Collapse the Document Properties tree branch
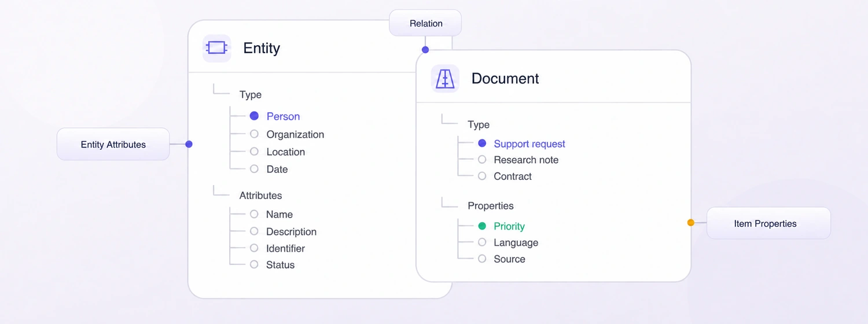 pos(450,201)
